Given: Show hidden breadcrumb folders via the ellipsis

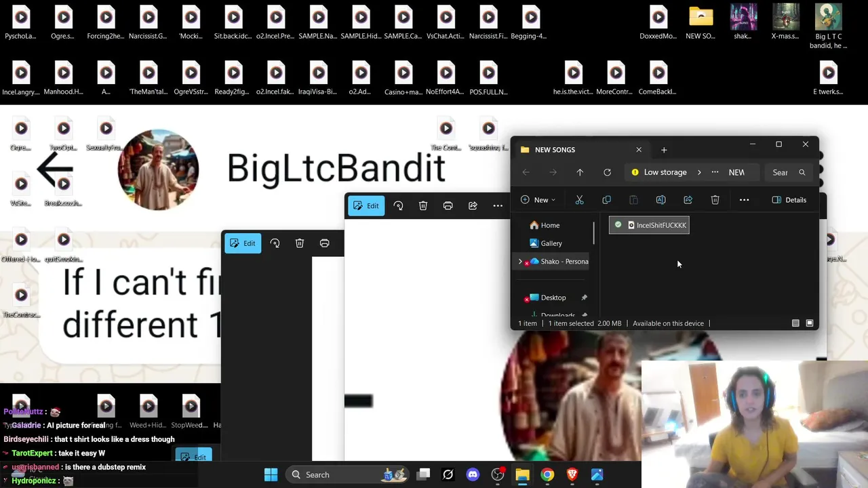Looking at the screenshot, I should [715, 172].
